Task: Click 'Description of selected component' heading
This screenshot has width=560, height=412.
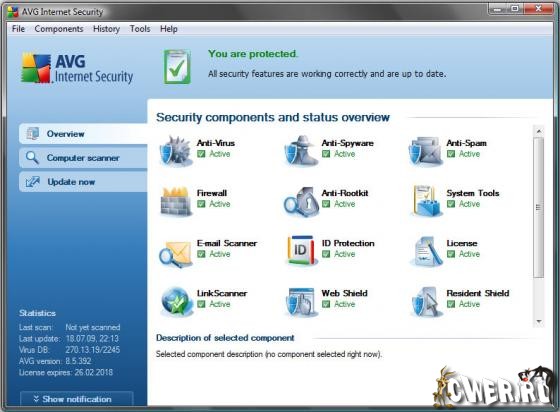Action: (x=225, y=338)
